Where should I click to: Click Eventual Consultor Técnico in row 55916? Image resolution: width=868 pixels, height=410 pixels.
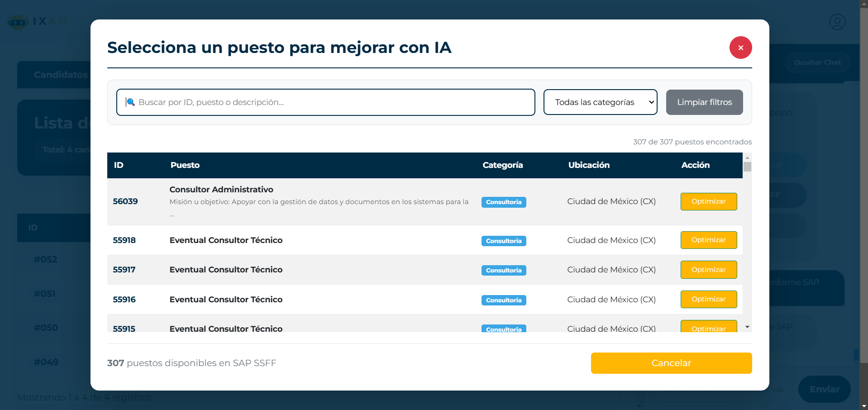tap(226, 300)
